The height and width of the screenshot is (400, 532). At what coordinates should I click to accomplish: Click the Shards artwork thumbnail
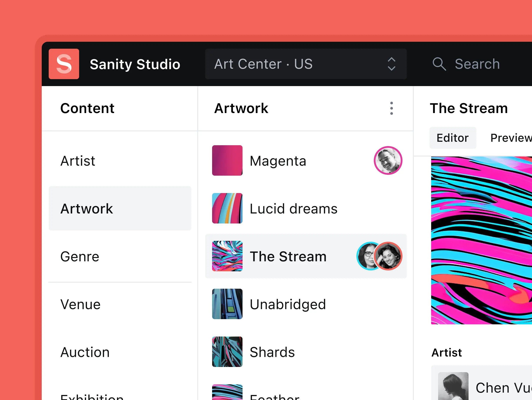tap(227, 352)
